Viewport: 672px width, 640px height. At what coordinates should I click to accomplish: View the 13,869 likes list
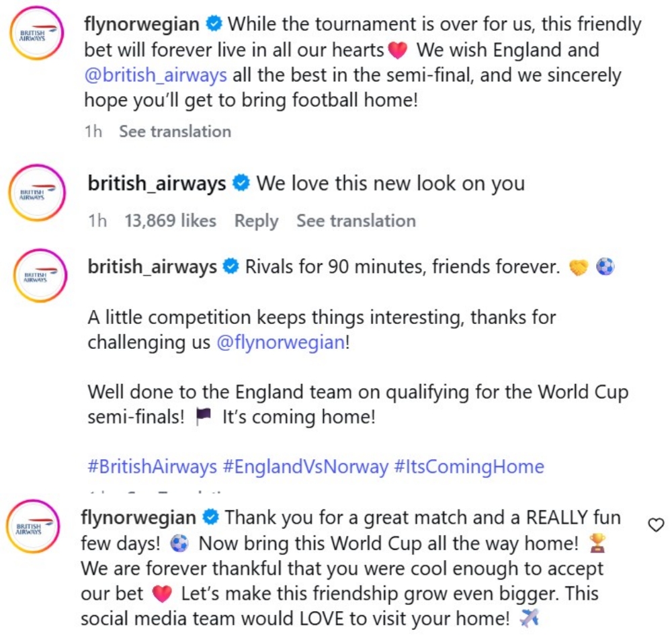(x=170, y=221)
